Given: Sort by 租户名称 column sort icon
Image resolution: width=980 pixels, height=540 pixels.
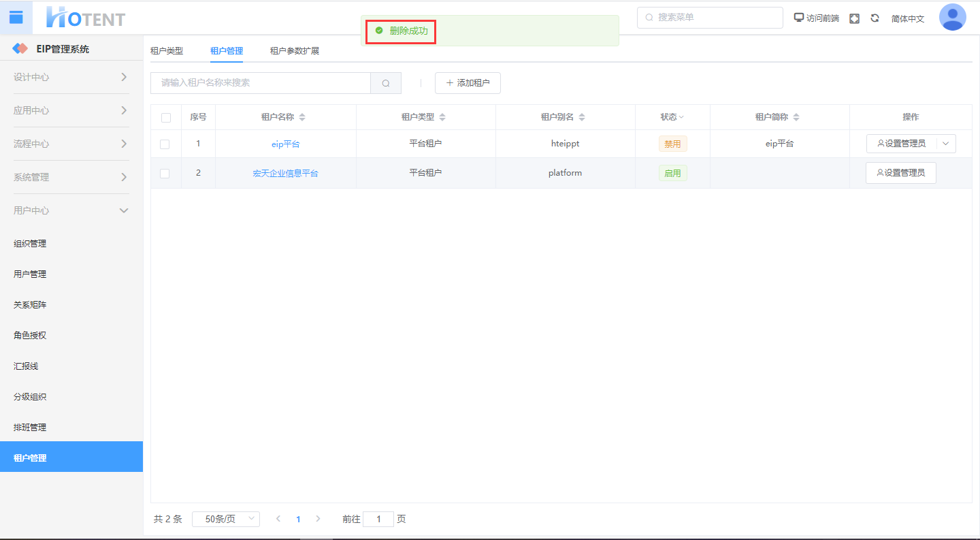Looking at the screenshot, I should [302, 117].
